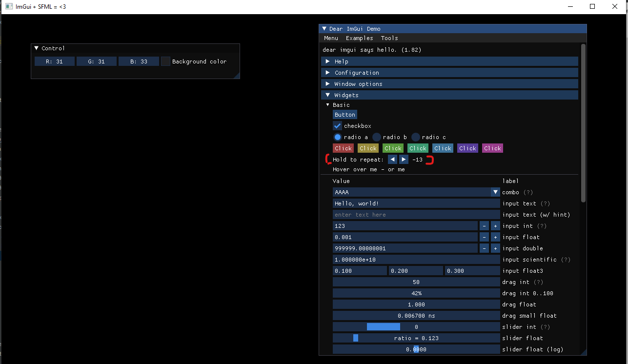The width and height of the screenshot is (628, 364).
Task: Click the right arrow repeat button
Action: 404,160
